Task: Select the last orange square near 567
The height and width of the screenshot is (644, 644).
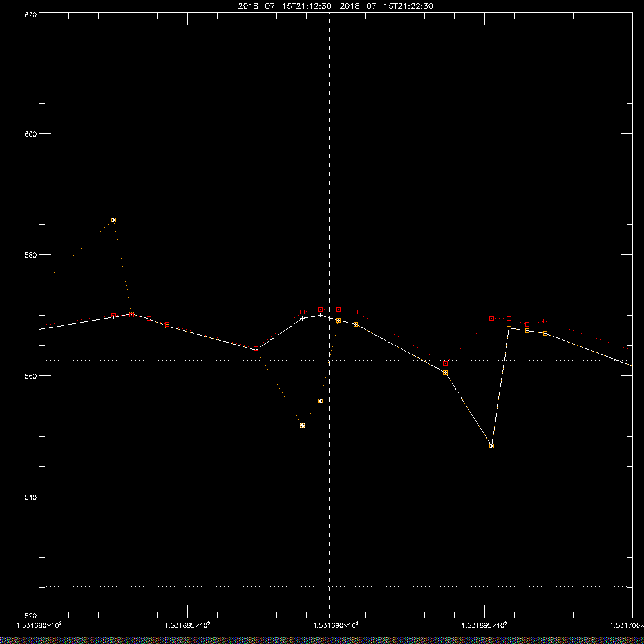Action: coord(545,334)
